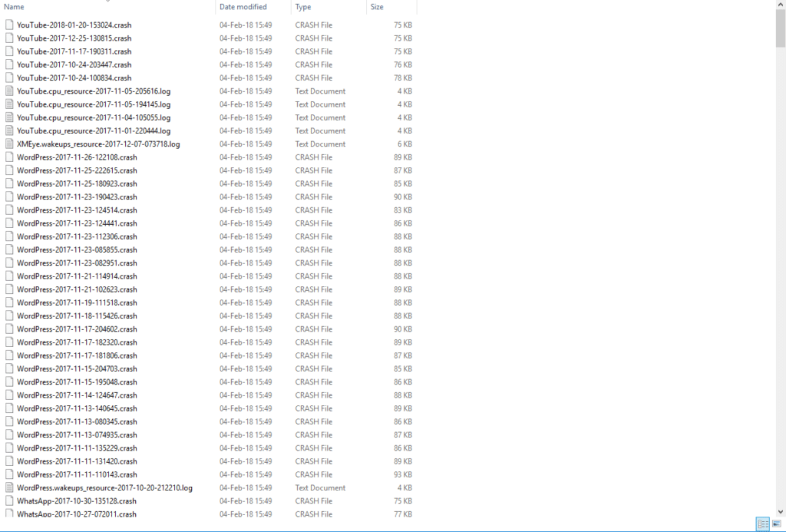
Task: Select the file icon of YouTube-2017-10-24-203447.crash
Action: (x=9, y=64)
